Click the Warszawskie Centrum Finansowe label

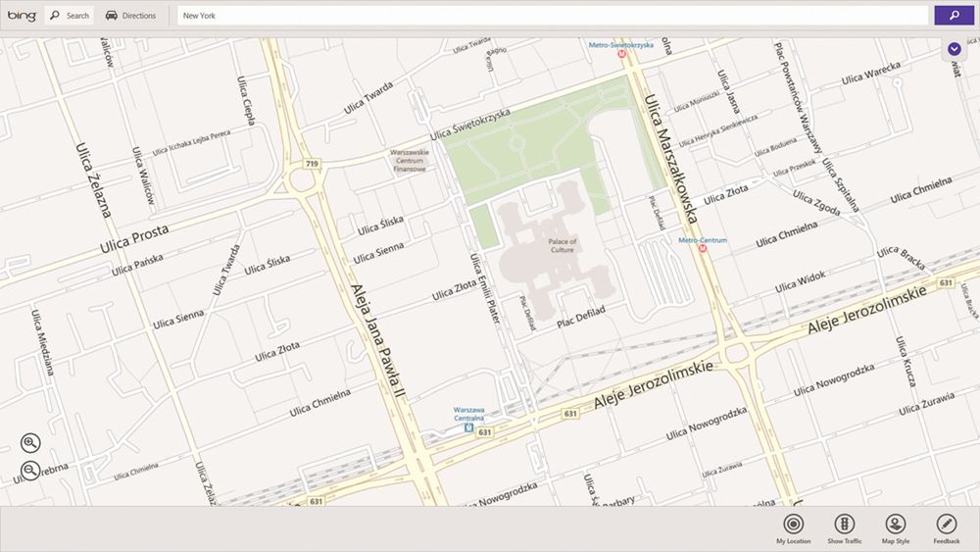[410, 161]
